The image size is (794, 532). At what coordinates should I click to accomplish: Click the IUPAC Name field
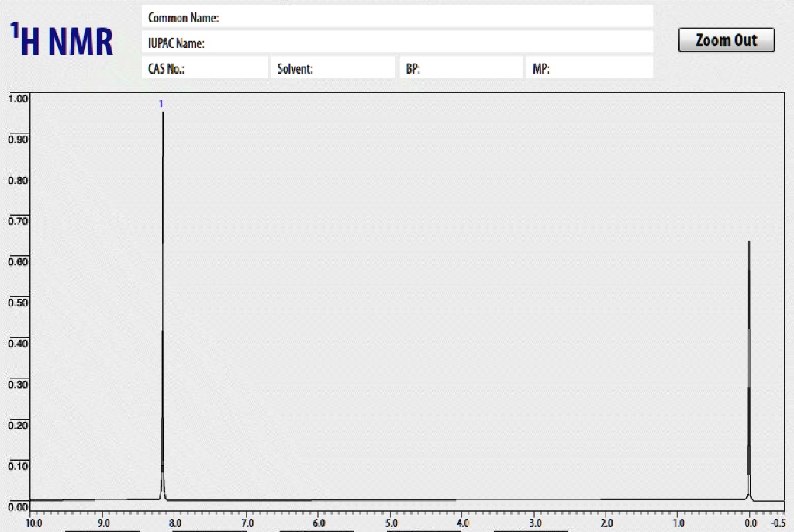[398, 42]
